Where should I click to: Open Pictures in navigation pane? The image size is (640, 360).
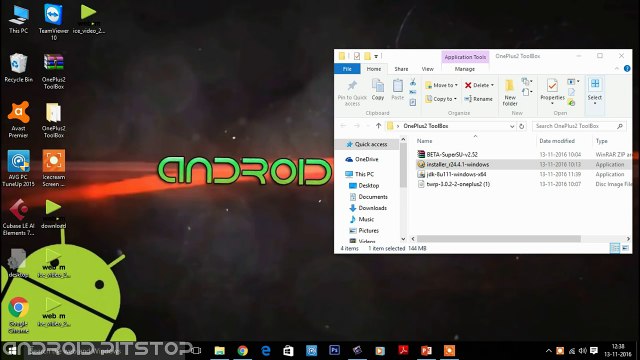coord(364,231)
